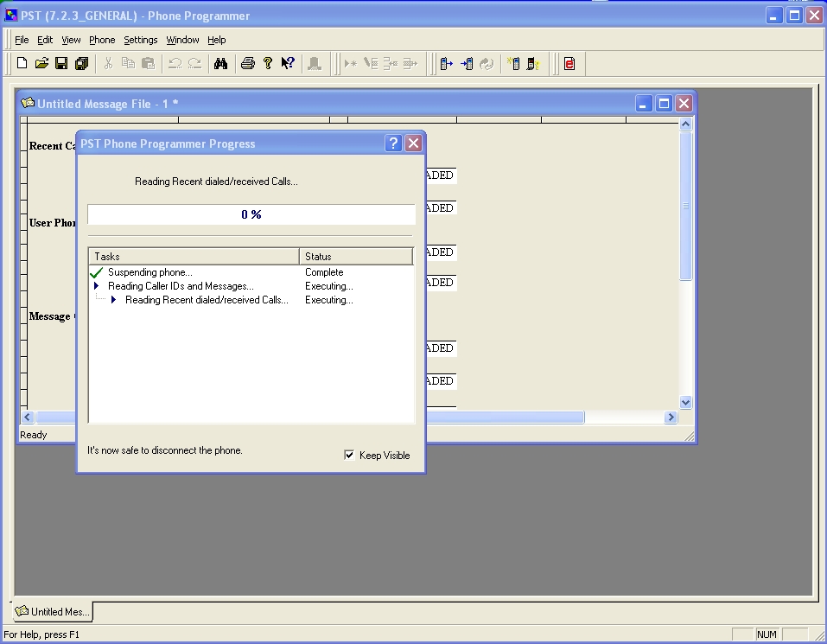This screenshot has height=644, width=827.
Task: Select the 'Suspending phone...' task row
Action: click(x=251, y=272)
